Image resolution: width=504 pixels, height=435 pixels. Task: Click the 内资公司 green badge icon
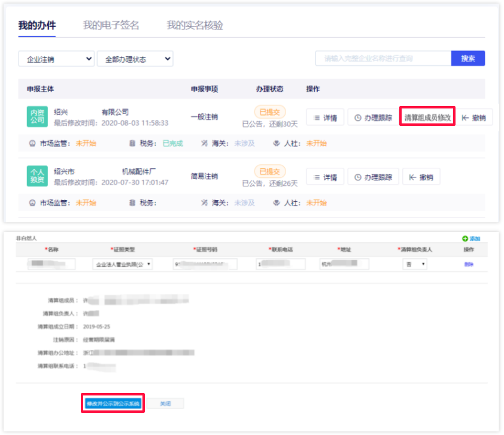click(36, 117)
